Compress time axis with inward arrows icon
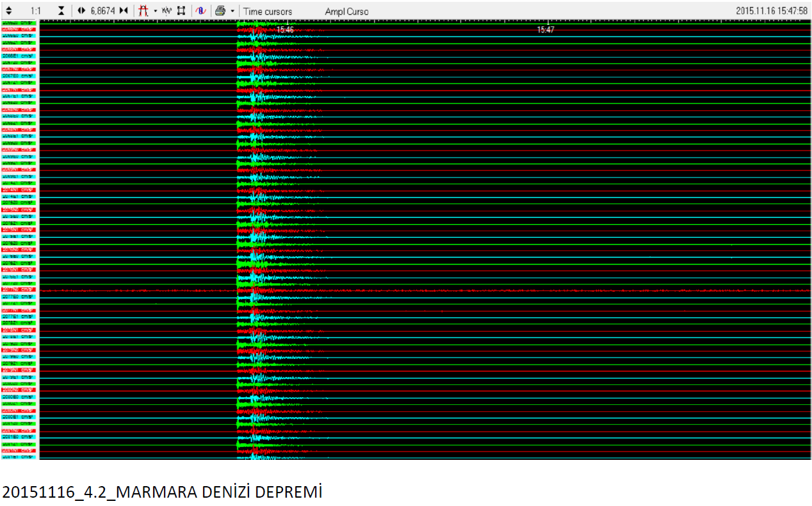The image size is (812, 506). click(124, 11)
